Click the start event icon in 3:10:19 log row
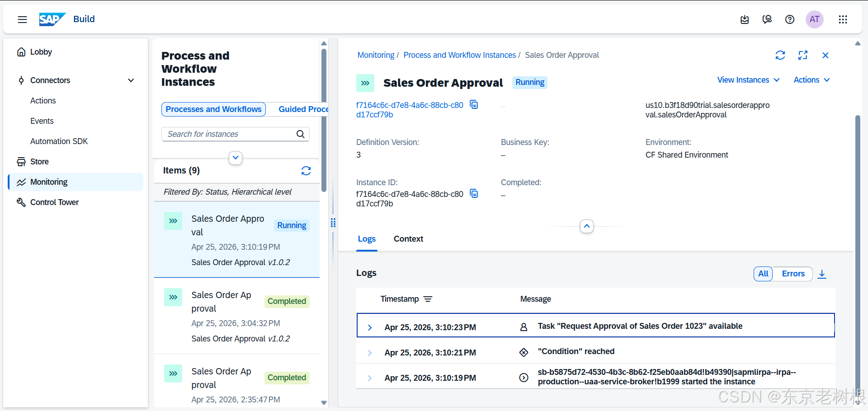Viewport: 868px width, 411px height. (x=524, y=378)
